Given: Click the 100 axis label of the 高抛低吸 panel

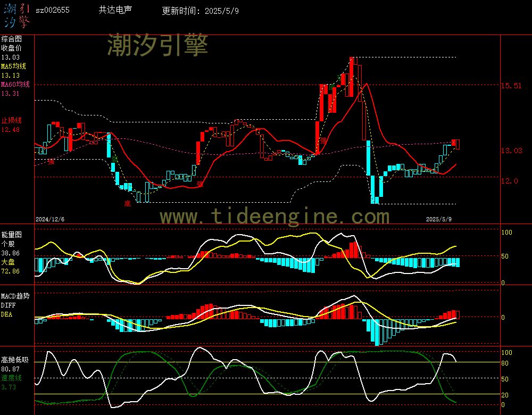Looking at the screenshot, I should click(x=506, y=353).
